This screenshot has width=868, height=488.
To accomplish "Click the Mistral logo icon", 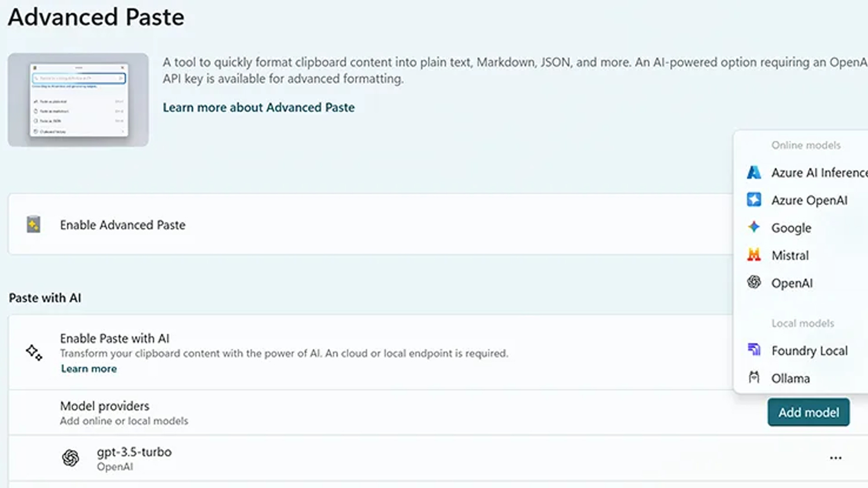I will [x=754, y=255].
